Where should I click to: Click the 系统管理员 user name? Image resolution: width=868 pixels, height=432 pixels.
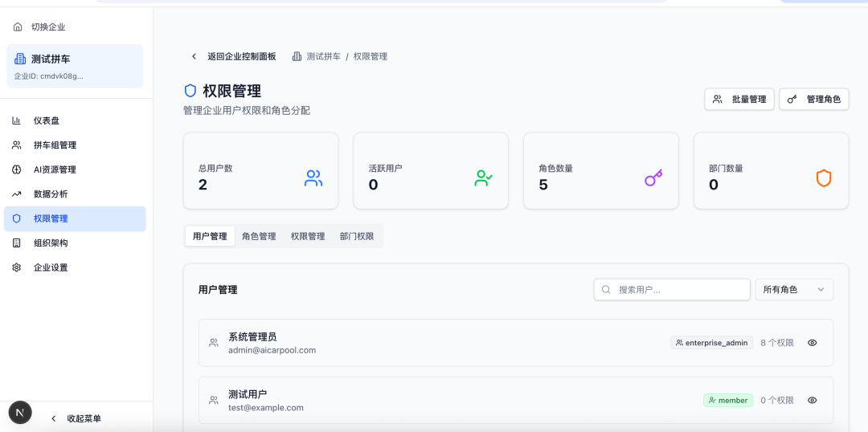click(x=252, y=336)
